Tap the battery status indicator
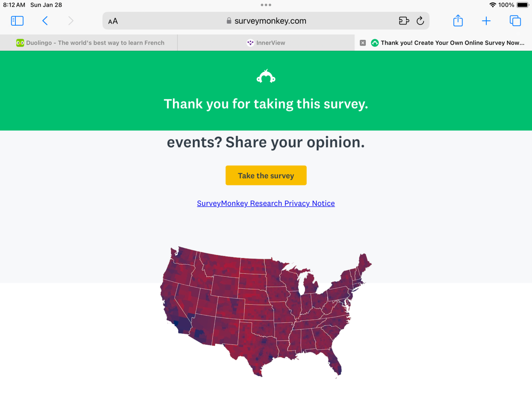Screen dimensions: 532x399 523,5
